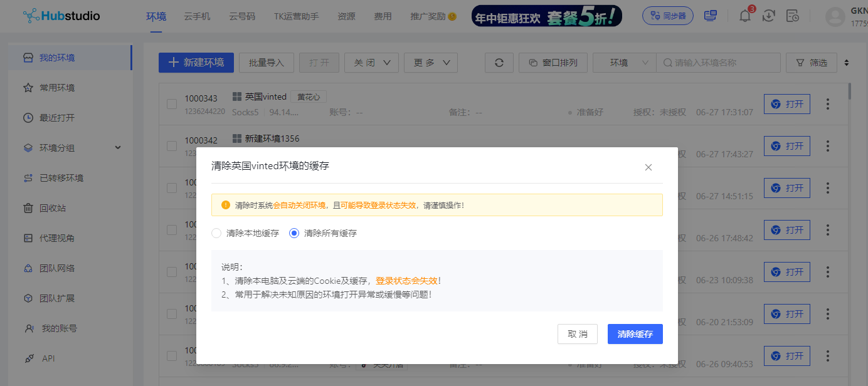Open the 环境 search type dropdown
This screenshot has width=868, height=386.
tap(624, 63)
